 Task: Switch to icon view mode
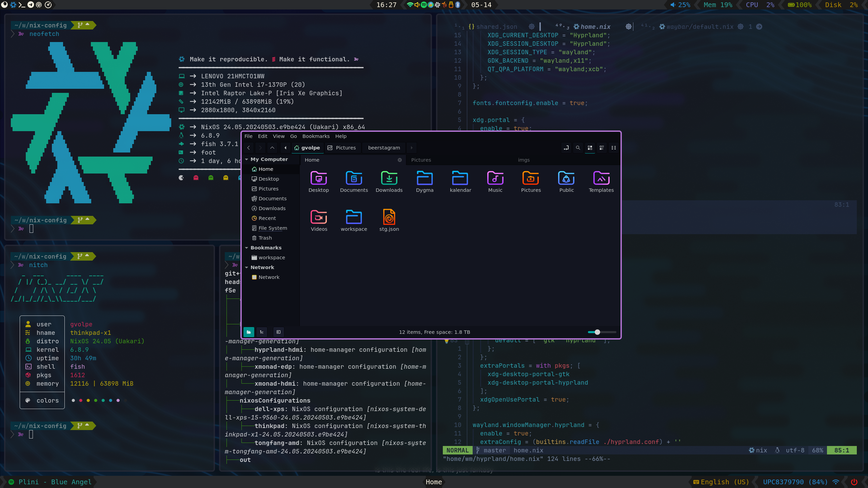(x=590, y=148)
